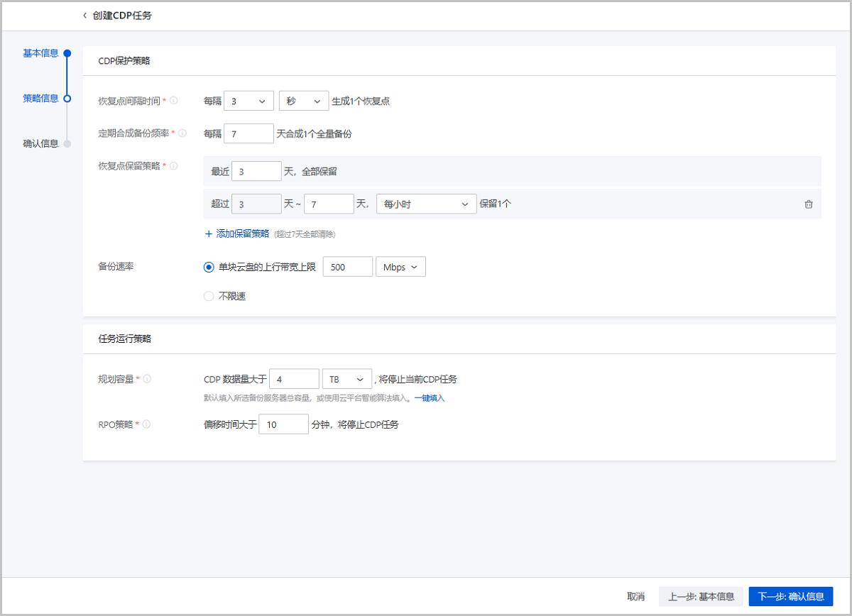This screenshot has width=852, height=616.
Task: Open the 每小时 retention frequency dropdown
Action: click(426, 204)
